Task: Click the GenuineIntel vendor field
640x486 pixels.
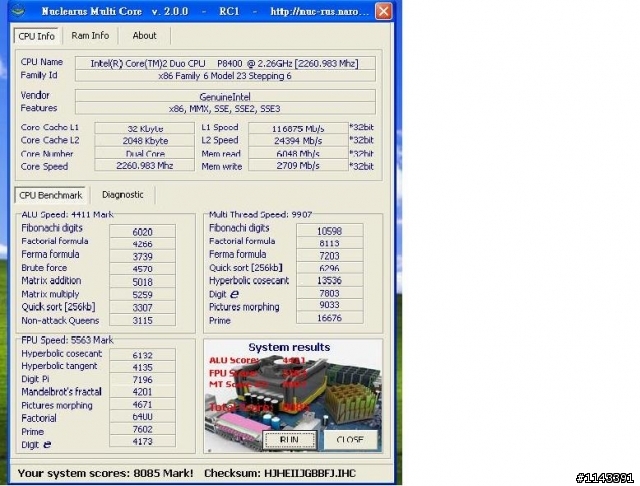Action: coord(225,96)
